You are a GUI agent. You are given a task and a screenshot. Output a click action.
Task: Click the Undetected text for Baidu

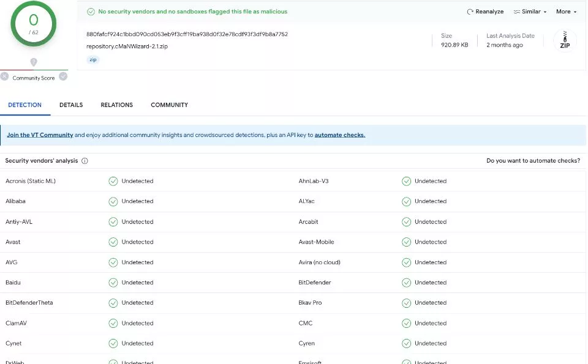coord(137,283)
